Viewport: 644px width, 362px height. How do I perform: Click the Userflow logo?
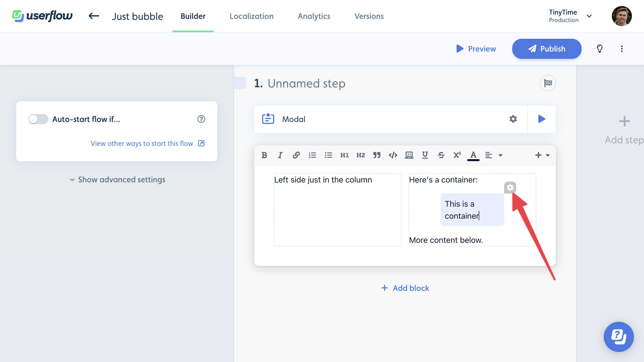(42, 16)
